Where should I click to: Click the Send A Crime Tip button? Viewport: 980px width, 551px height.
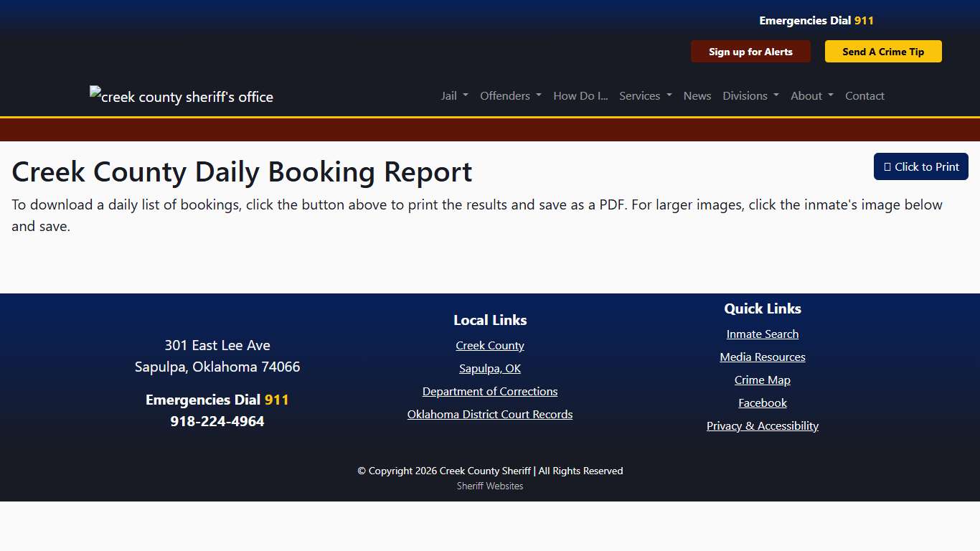coord(883,51)
